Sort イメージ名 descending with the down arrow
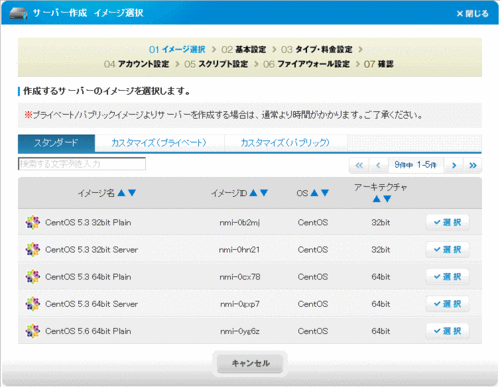The height and width of the screenshot is (387, 500). click(x=132, y=193)
